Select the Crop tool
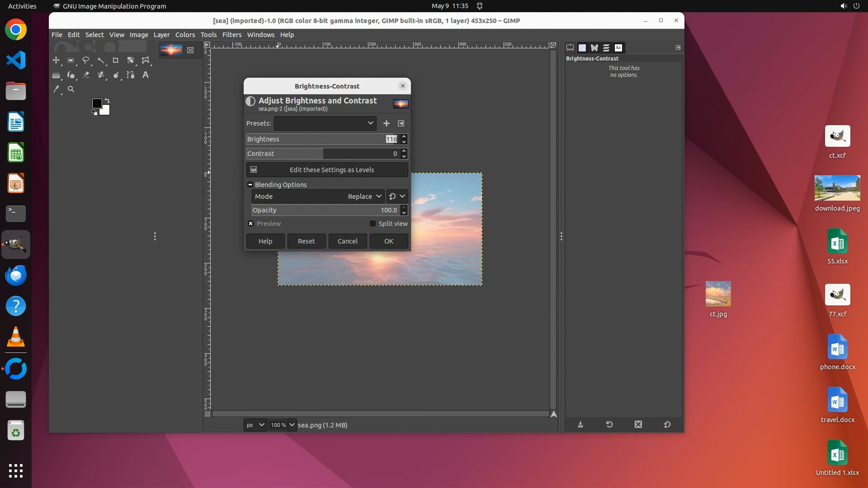Viewport: 868px width, 488px height. point(116,60)
